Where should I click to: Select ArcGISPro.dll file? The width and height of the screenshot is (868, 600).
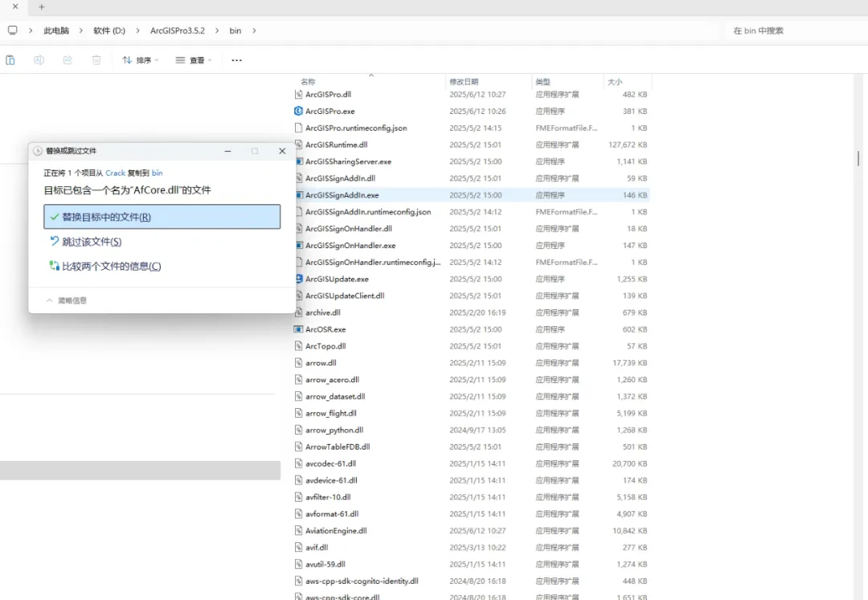pos(328,95)
